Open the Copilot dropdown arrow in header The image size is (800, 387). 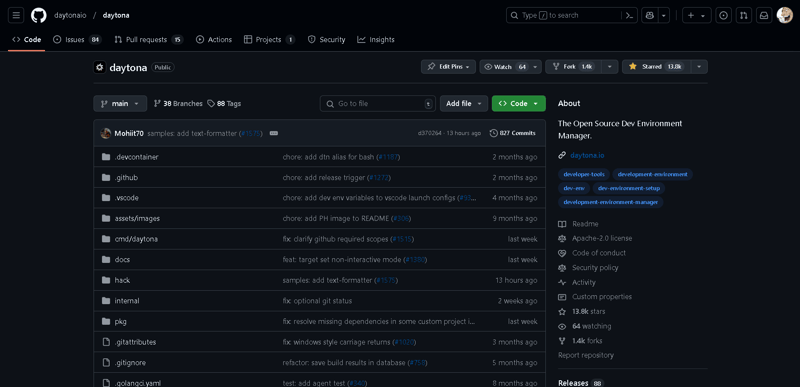point(664,15)
